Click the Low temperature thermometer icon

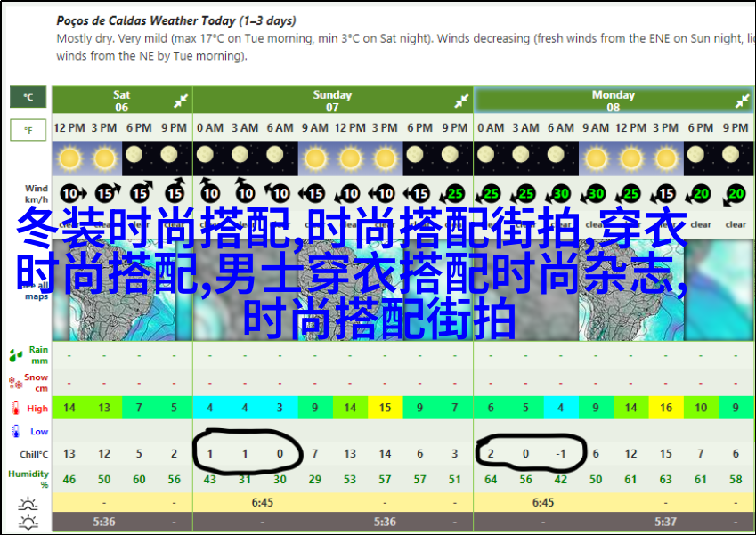tap(16, 432)
